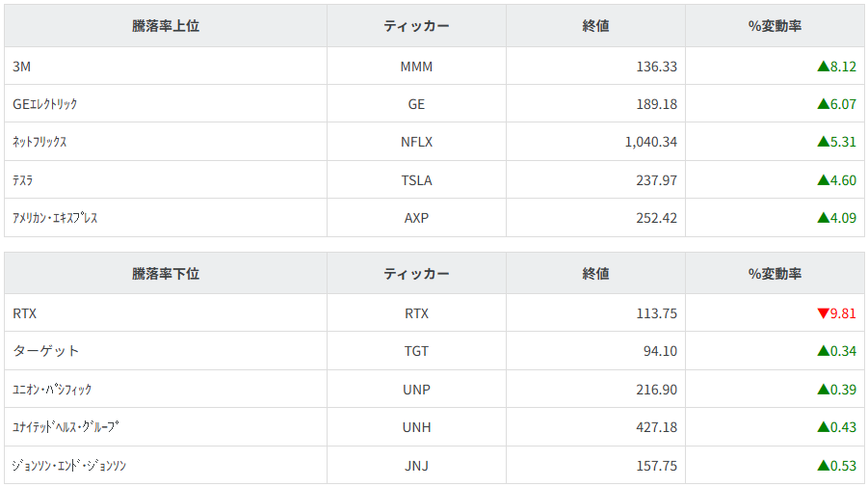Open the GEエレクトリック row name
This screenshot has height=487, width=868.
45,104
